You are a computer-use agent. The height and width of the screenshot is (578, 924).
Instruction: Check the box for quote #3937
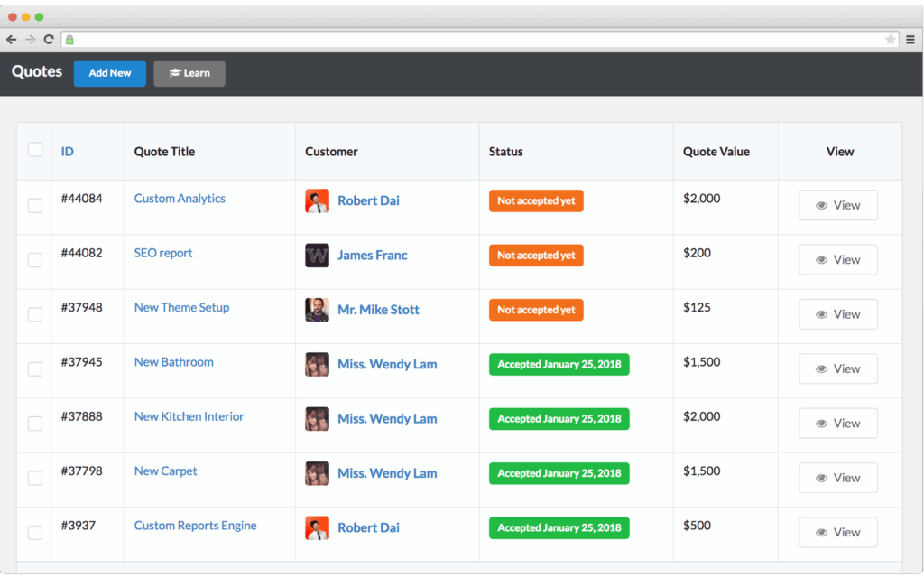point(35,533)
